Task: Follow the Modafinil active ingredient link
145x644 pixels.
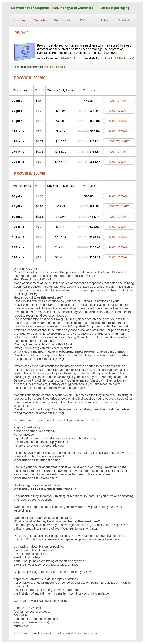Action: [68, 59]
